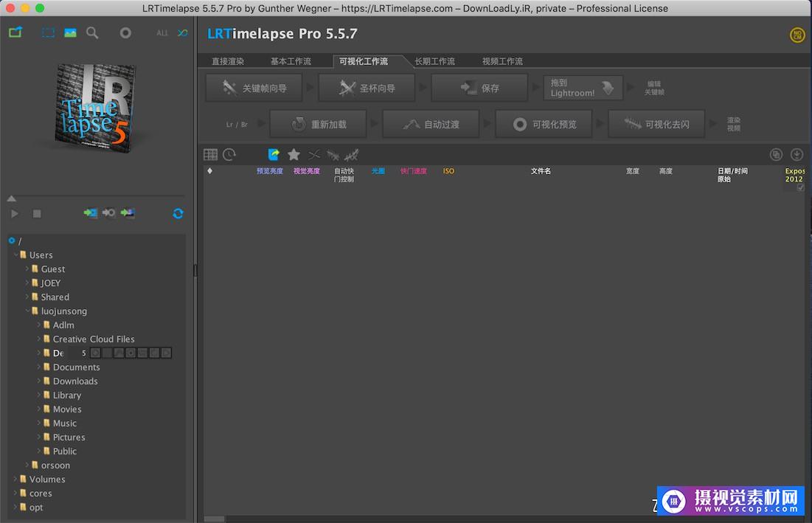Select the Movies folder

[67, 409]
